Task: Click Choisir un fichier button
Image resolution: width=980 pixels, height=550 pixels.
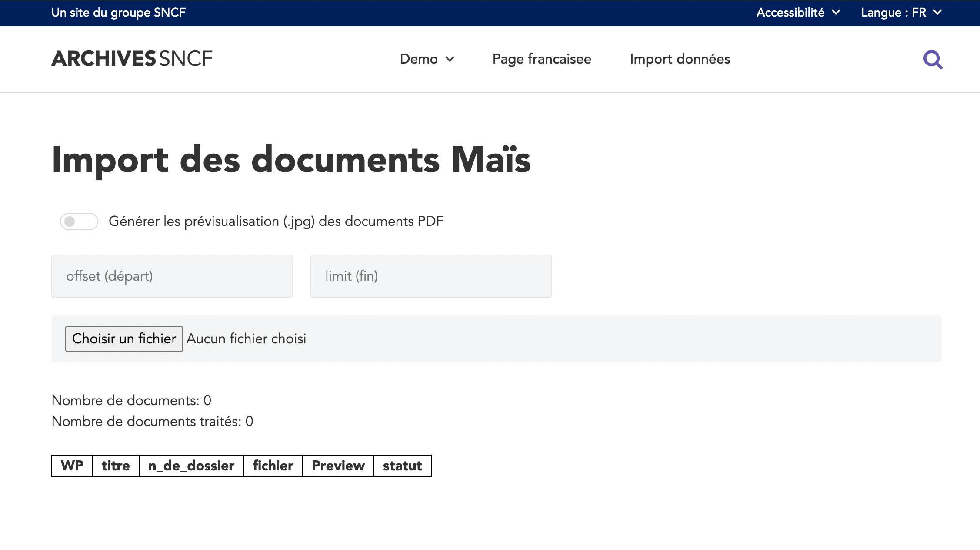Action: point(124,339)
